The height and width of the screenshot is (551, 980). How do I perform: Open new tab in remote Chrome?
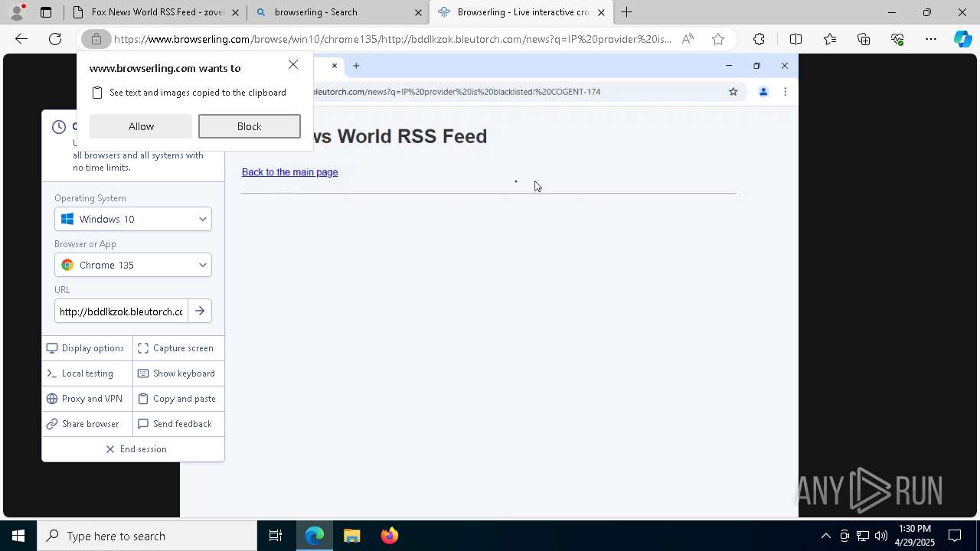pyautogui.click(x=356, y=66)
